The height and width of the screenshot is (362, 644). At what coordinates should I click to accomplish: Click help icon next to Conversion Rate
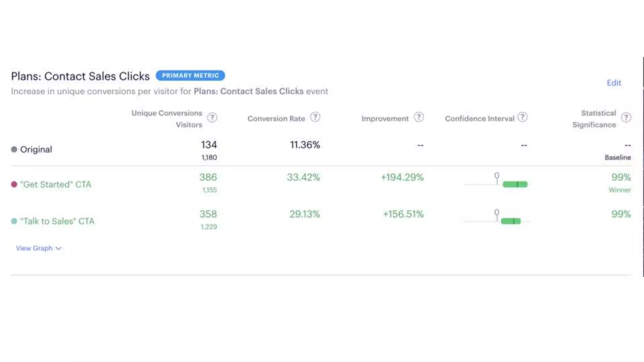(315, 117)
